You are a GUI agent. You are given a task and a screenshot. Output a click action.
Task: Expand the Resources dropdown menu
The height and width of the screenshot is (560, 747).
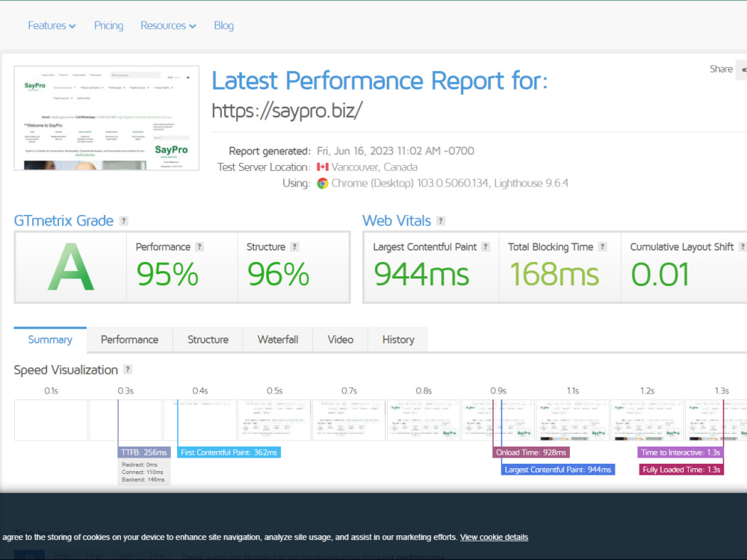pyautogui.click(x=168, y=25)
